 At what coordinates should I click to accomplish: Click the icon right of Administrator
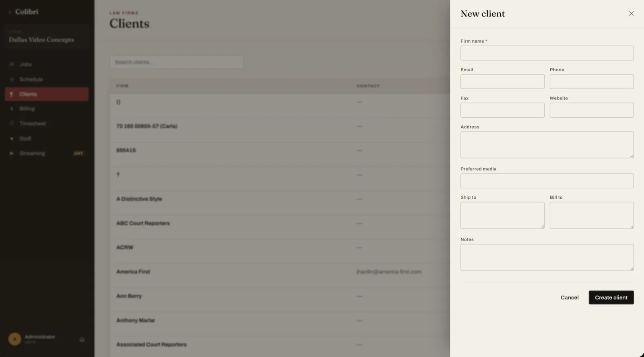[82, 339]
